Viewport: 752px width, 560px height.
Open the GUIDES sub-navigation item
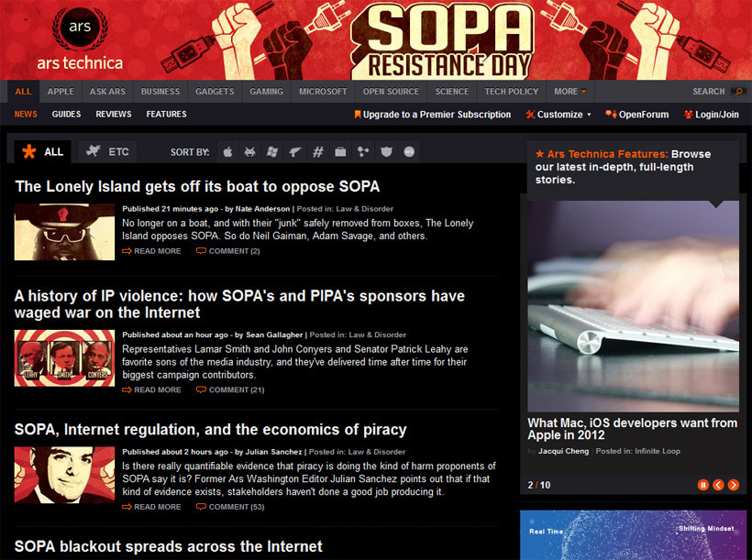coord(66,115)
